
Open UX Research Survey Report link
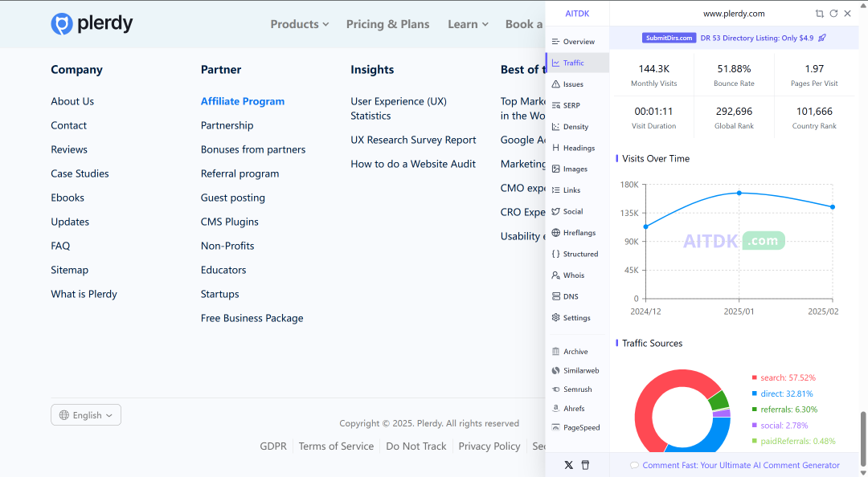point(413,140)
